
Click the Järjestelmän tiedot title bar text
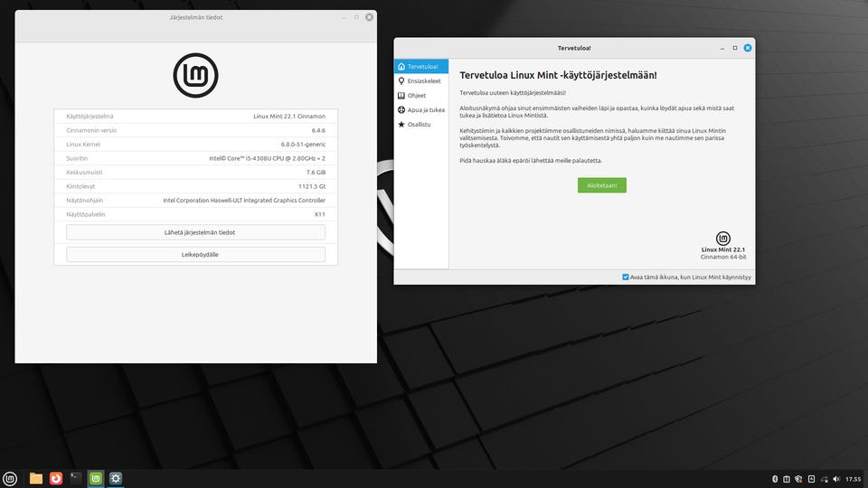196,17
